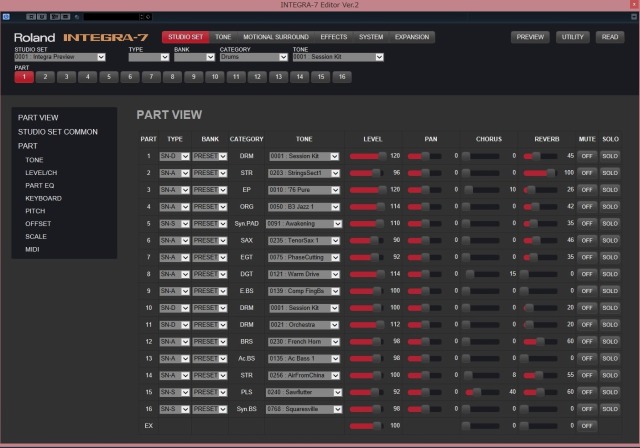Click the W write automation button
Image resolution: width=640 pixels, height=448 pixels.
(42, 17)
